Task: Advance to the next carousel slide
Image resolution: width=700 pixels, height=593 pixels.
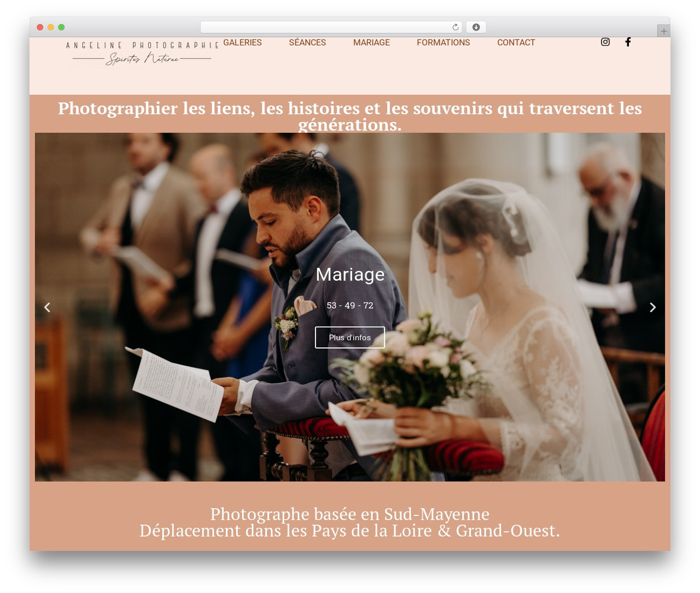Action: [652, 307]
